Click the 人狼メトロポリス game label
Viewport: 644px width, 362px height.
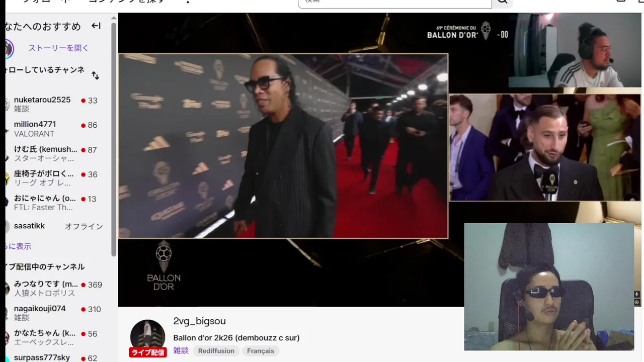[x=44, y=293]
